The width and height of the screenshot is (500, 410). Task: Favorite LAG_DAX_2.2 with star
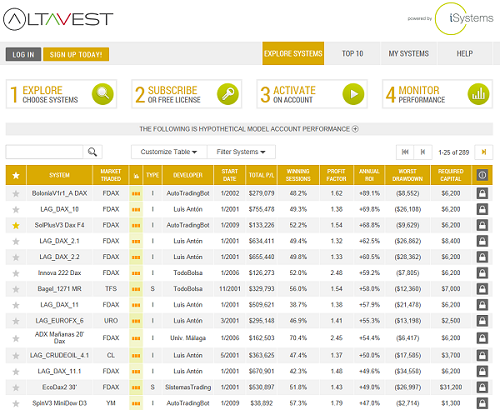(16, 257)
